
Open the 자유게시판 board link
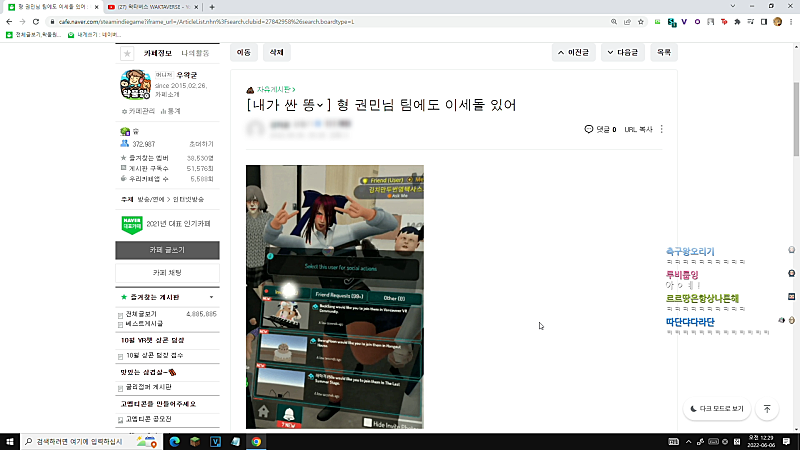pos(273,89)
